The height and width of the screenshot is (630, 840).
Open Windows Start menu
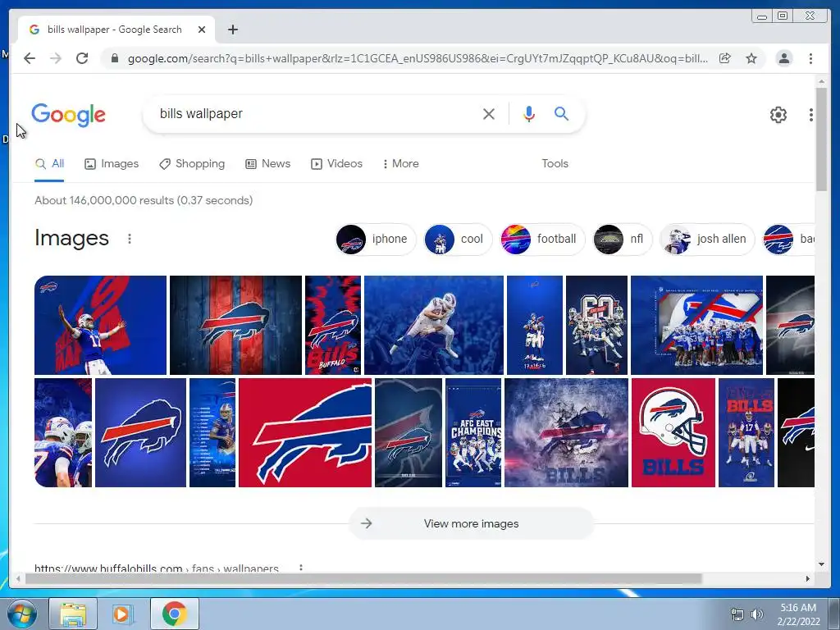tap(21, 614)
